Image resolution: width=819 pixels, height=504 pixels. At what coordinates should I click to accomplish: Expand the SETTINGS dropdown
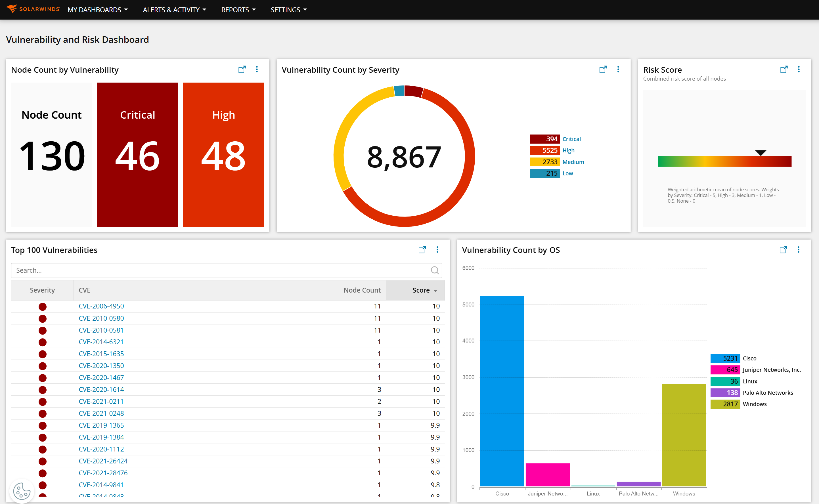(x=288, y=10)
